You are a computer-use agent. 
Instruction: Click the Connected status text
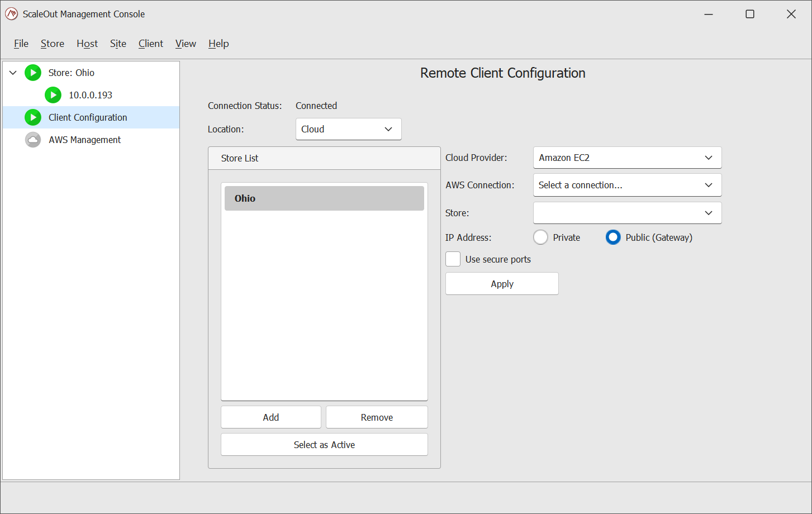tap(316, 106)
